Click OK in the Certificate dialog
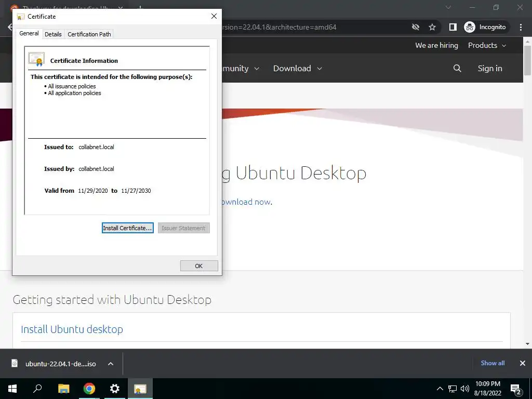The image size is (532, 399). [x=199, y=266]
